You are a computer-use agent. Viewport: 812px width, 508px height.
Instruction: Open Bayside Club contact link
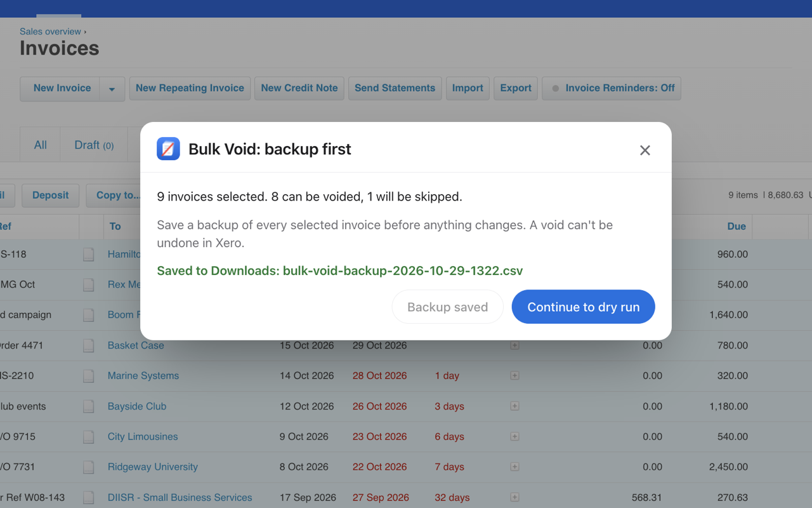pyautogui.click(x=137, y=406)
